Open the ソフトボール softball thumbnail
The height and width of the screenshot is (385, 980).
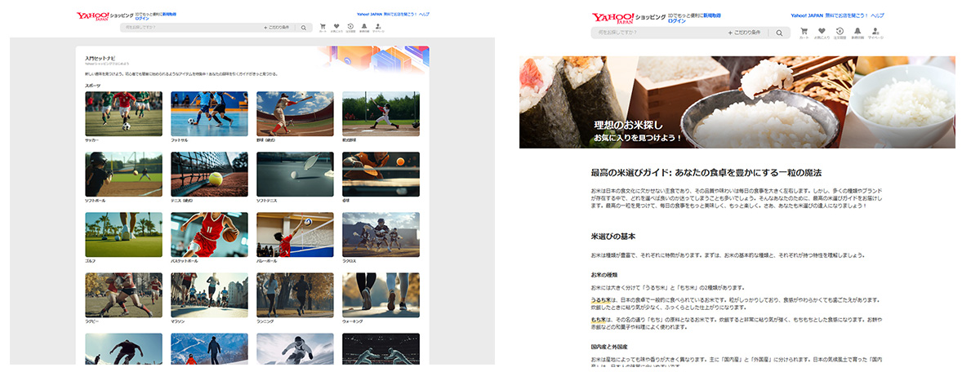click(x=123, y=174)
